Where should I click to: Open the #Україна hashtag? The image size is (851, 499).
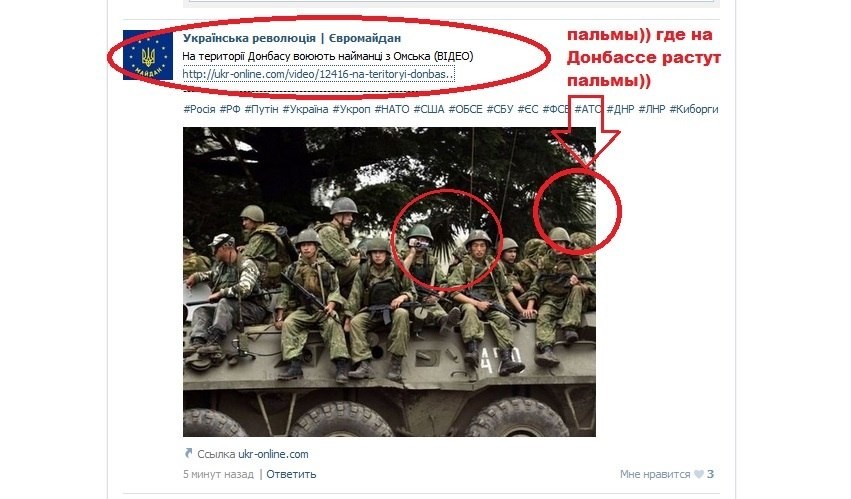point(305,109)
